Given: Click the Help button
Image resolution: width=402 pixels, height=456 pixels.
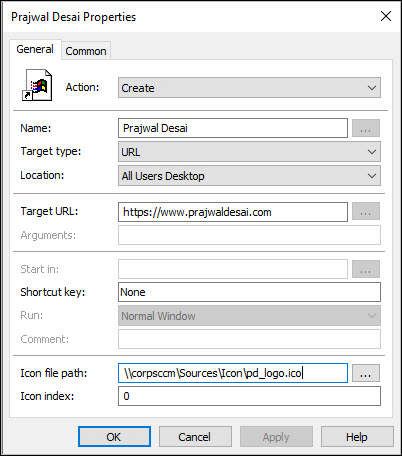Looking at the screenshot, I should [x=357, y=437].
